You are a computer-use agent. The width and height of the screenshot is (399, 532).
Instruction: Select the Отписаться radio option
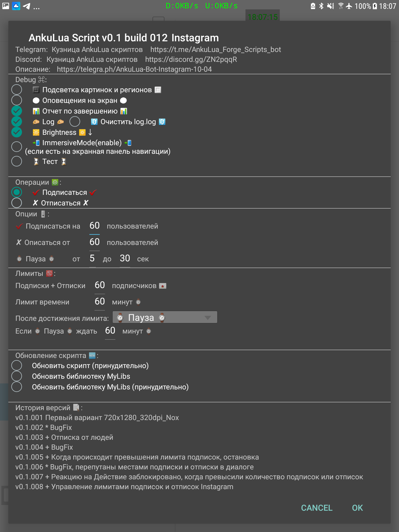point(17,203)
